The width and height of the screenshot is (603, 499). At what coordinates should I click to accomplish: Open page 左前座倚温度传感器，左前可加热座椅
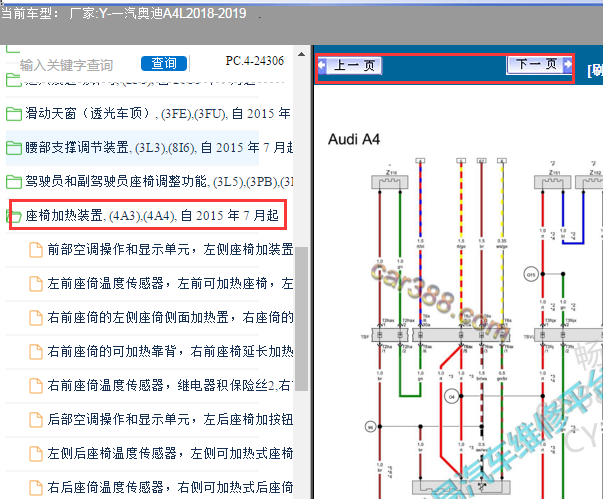pos(170,283)
